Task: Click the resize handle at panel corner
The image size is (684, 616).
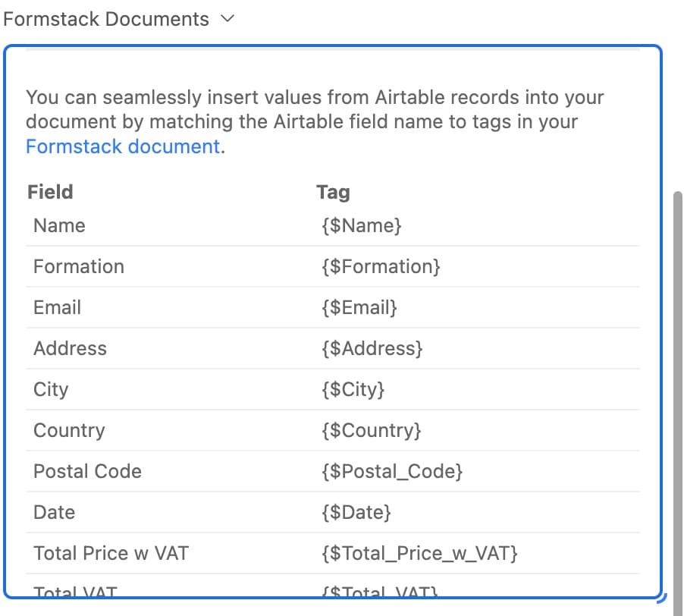Action: pyautogui.click(x=660, y=598)
